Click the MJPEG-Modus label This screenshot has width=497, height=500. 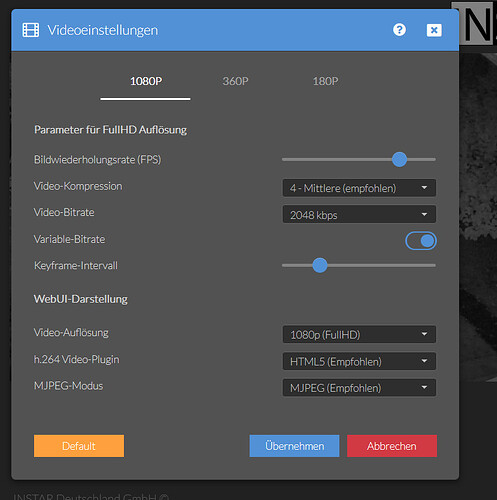point(68,386)
